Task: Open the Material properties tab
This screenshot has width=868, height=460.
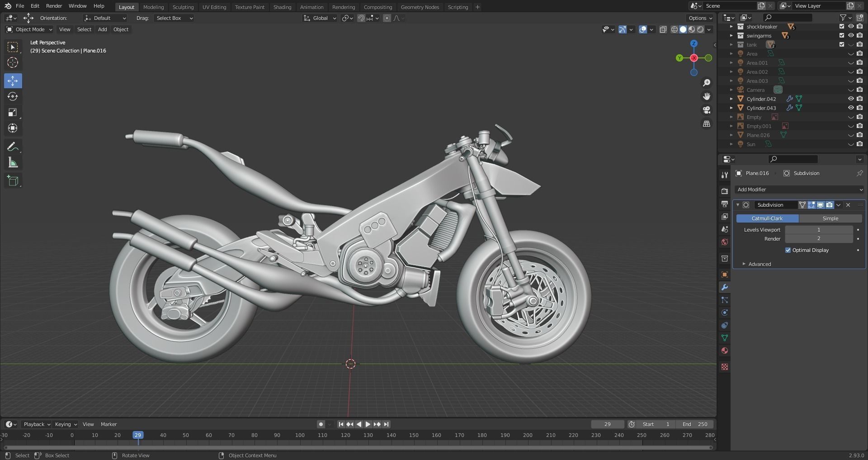Action: click(x=725, y=351)
